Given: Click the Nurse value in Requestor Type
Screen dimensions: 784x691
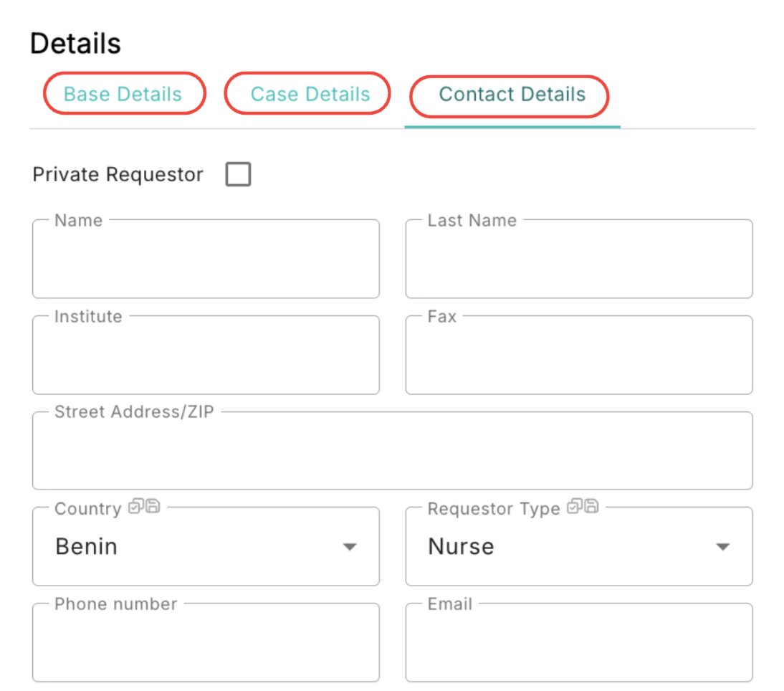Looking at the screenshot, I should (462, 547).
